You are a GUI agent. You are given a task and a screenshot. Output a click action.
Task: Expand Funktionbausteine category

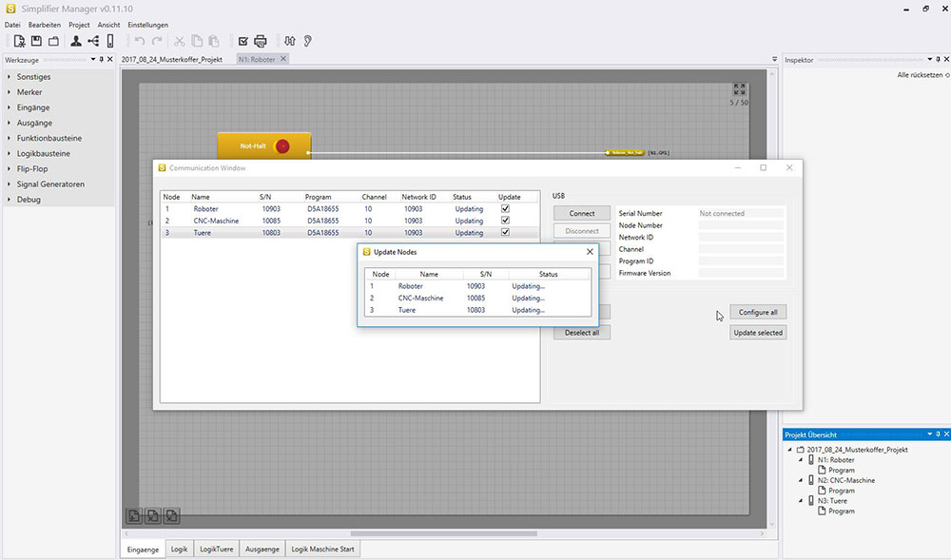click(10, 138)
